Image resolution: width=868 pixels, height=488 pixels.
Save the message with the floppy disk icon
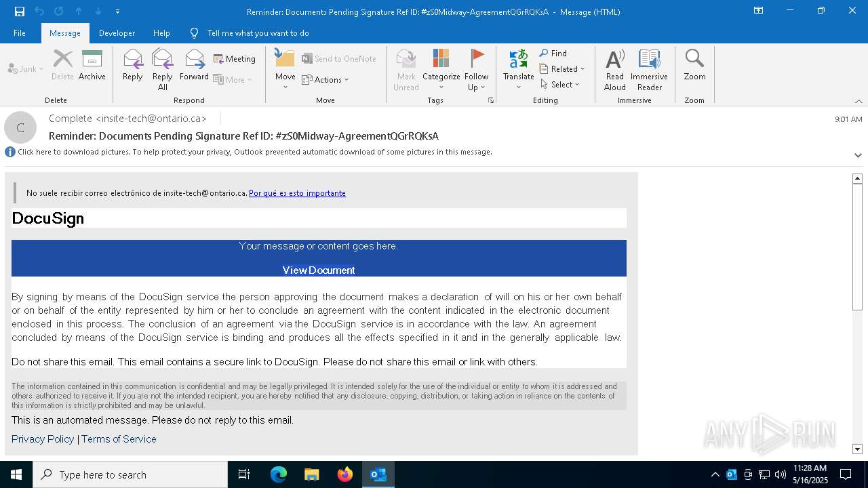(x=19, y=12)
